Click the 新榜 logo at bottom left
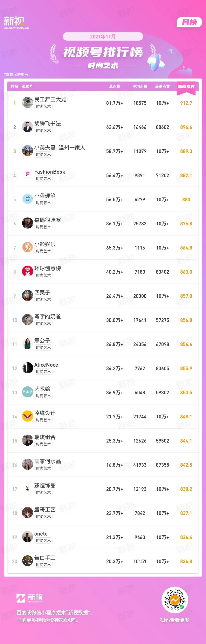The image size is (206, 644). tap(29, 598)
